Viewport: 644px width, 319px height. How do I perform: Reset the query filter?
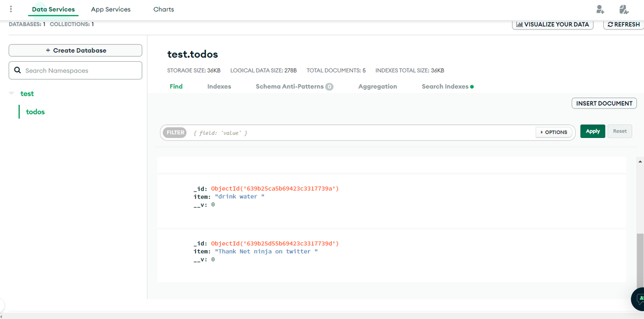pyautogui.click(x=620, y=132)
